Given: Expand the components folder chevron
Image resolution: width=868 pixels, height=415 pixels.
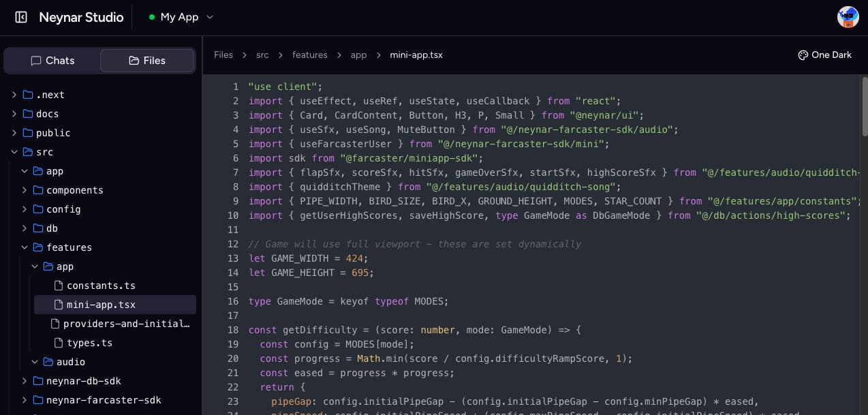Looking at the screenshot, I should coord(25,190).
